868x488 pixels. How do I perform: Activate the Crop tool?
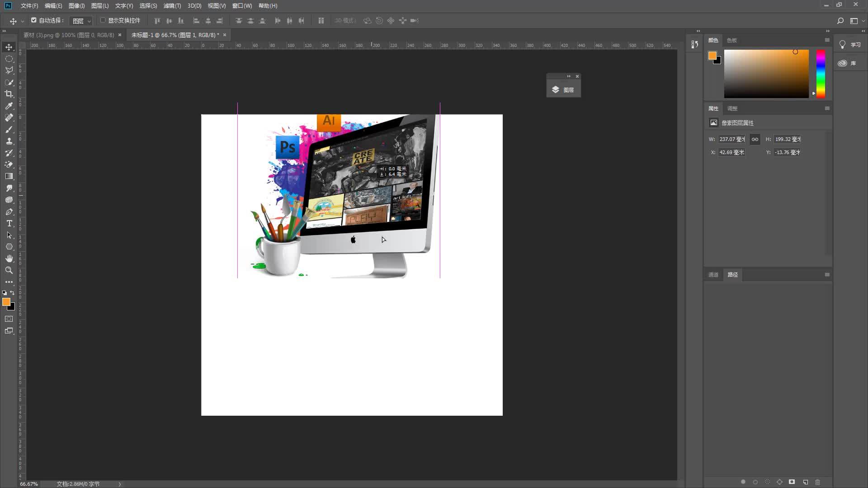[9, 94]
